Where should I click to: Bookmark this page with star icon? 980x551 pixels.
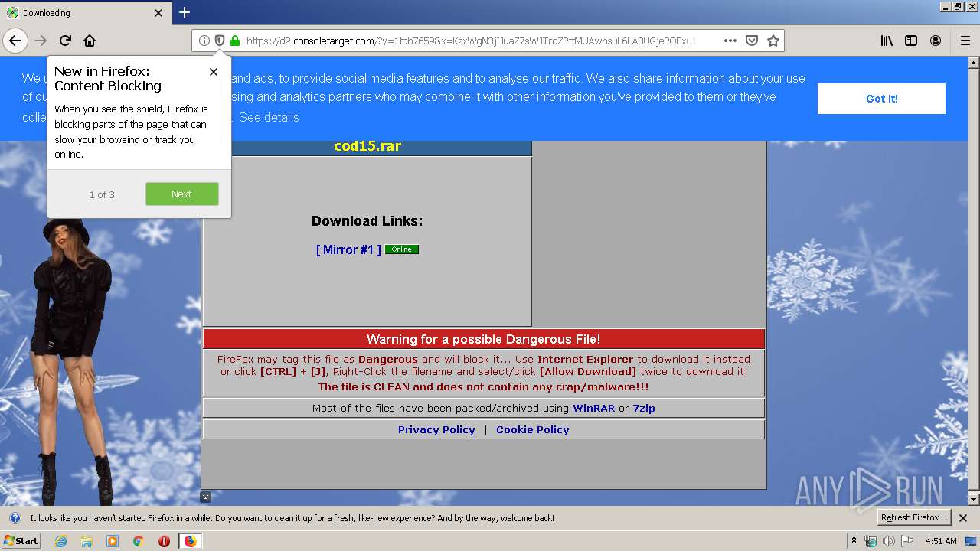[773, 41]
